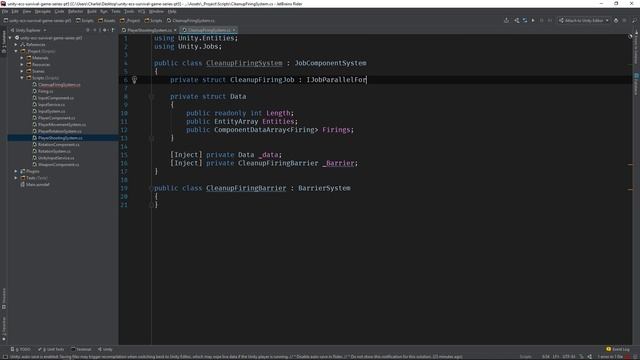Click the Assets breadcrumb in navigation bar
This screenshot has height=360, width=640.
[x=107, y=20]
